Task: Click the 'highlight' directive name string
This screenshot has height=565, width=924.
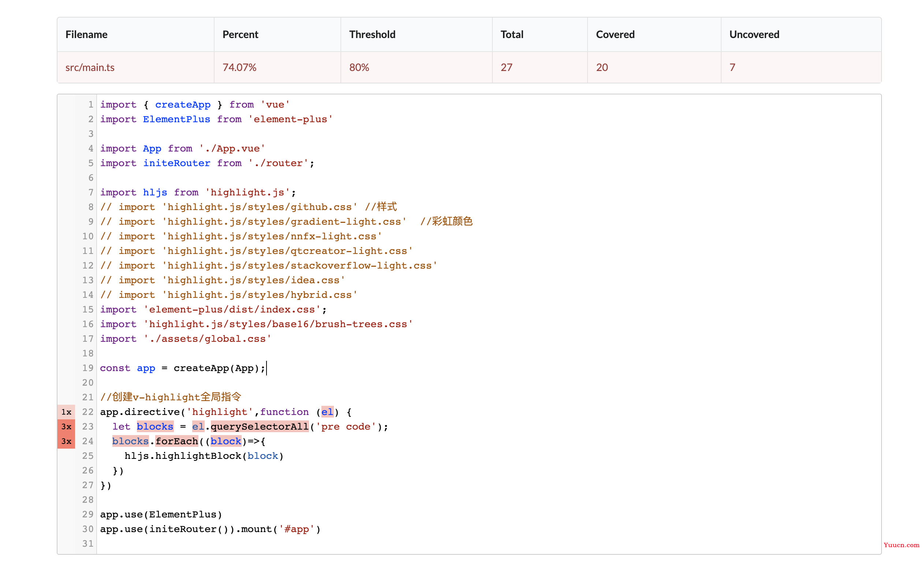Action: click(x=220, y=412)
